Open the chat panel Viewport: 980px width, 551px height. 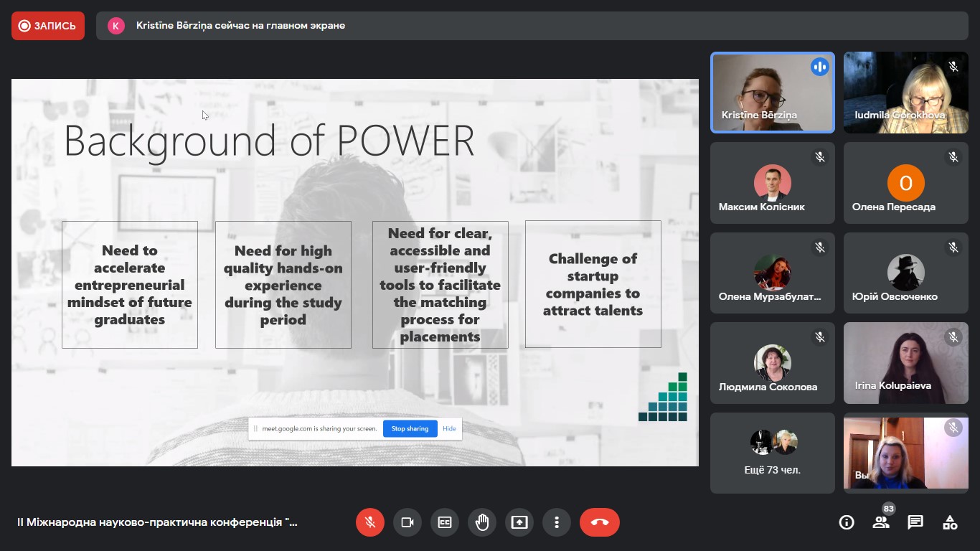pyautogui.click(x=915, y=522)
